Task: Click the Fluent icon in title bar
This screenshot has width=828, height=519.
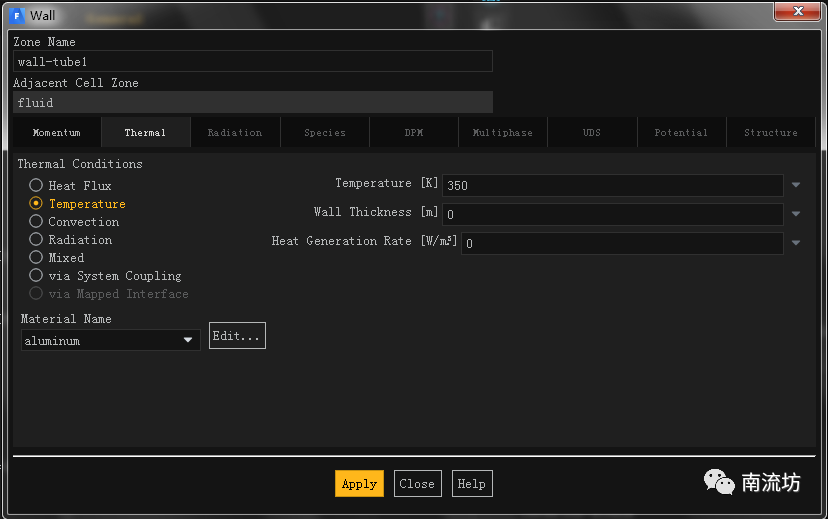Action: pyautogui.click(x=16, y=15)
